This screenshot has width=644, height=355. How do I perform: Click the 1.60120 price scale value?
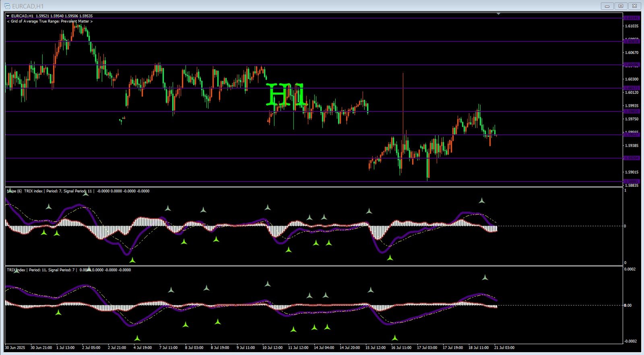[632, 93]
